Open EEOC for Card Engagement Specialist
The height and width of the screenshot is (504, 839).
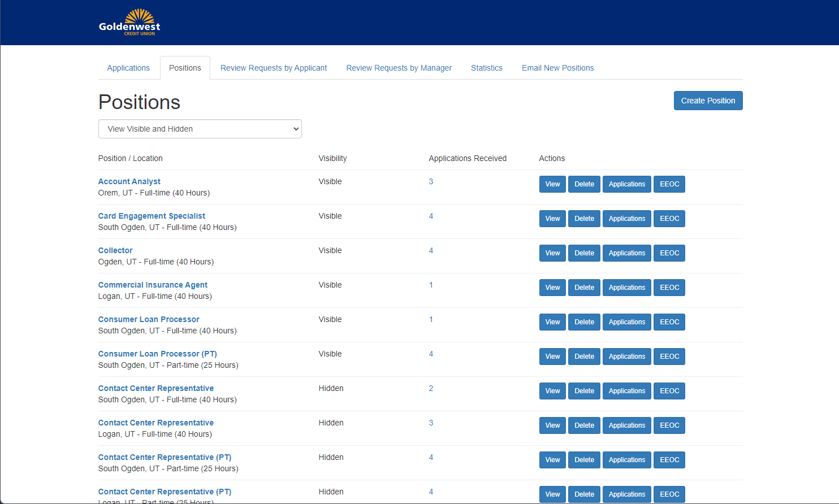click(669, 219)
